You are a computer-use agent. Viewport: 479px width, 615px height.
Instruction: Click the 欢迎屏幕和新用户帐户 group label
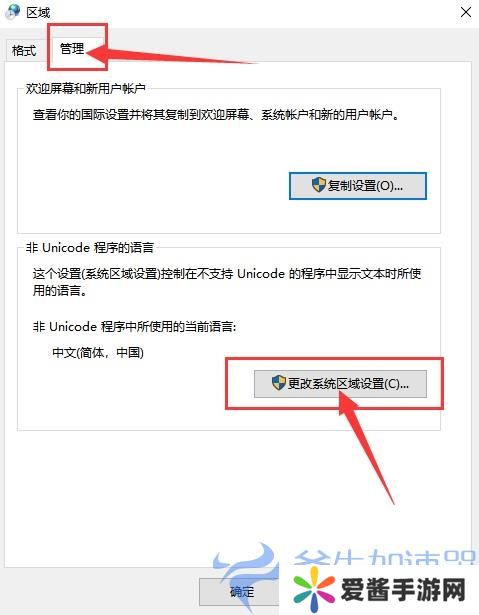tap(86, 89)
